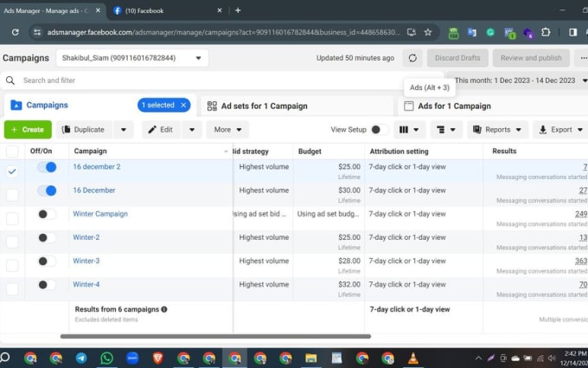Toggle the browser side panel icon

coord(572,32)
